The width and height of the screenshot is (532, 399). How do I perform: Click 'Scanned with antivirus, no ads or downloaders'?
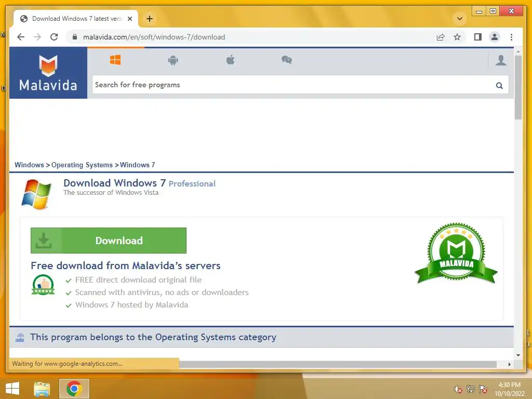162,292
